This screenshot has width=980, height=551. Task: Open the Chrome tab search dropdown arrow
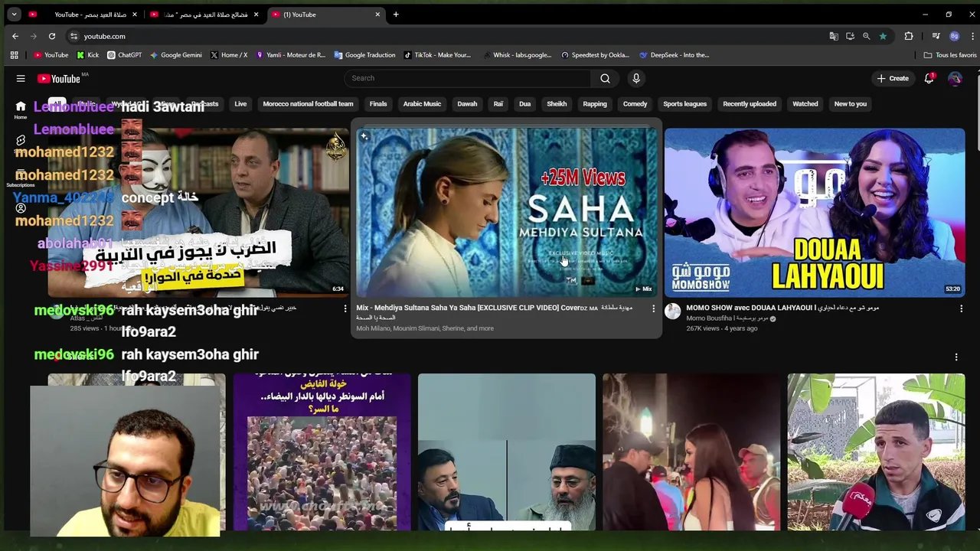click(x=14, y=15)
